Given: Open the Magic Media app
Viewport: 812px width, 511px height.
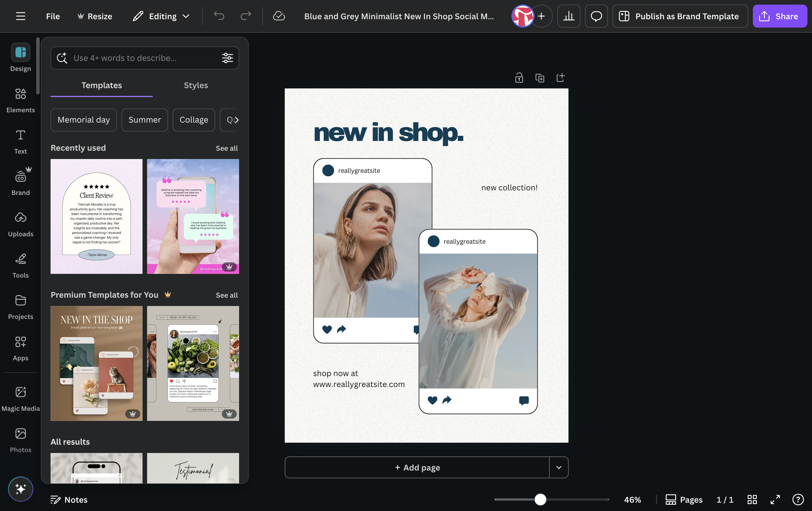Looking at the screenshot, I should (x=21, y=399).
